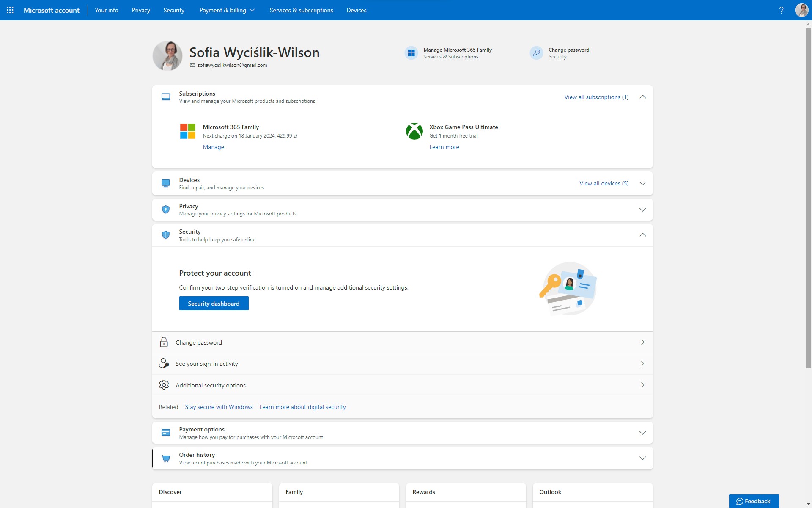
Task: Click the scrollbar down arrow
Action: (808, 505)
